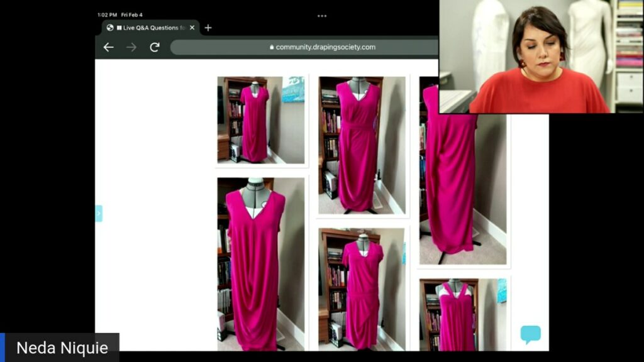644x362 pixels.
Task: Click the Neda Niquie name label
Action: coord(62,348)
